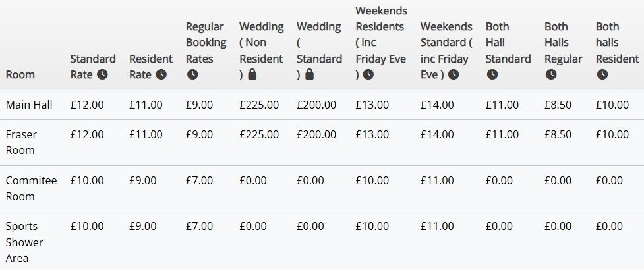Select the Sports Shower Area row label
644x270 pixels.
[x=24, y=242]
